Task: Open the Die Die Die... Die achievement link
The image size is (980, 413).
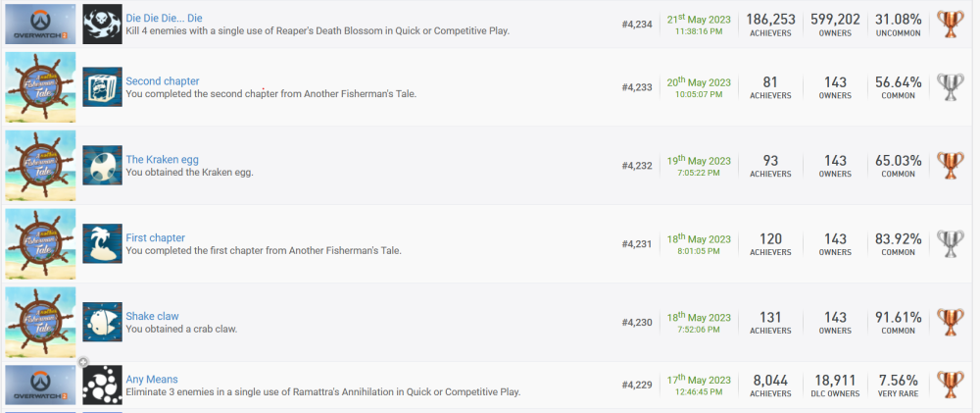Action: pos(164,18)
